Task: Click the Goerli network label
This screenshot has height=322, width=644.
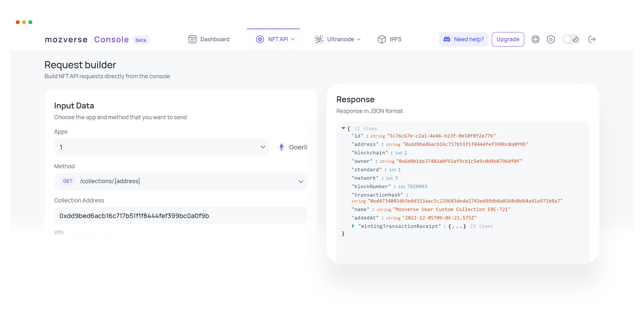Action: pos(298,147)
